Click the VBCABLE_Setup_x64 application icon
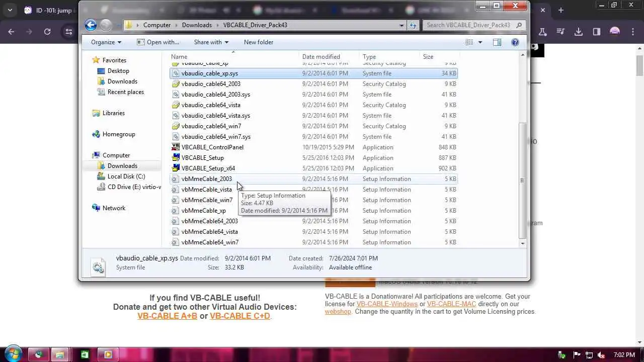The height and width of the screenshot is (362, 644). (x=176, y=168)
